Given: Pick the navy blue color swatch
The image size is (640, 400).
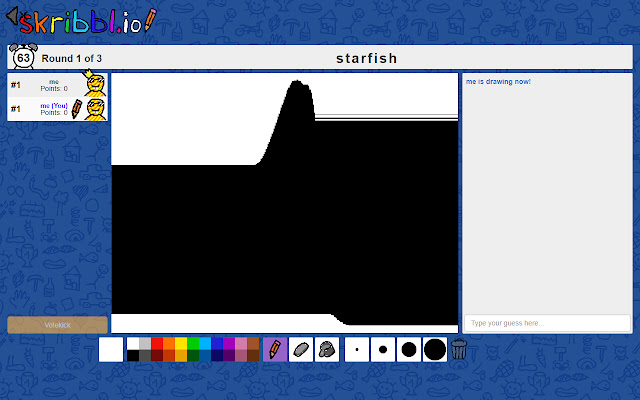Looking at the screenshot, I should coord(217,356).
